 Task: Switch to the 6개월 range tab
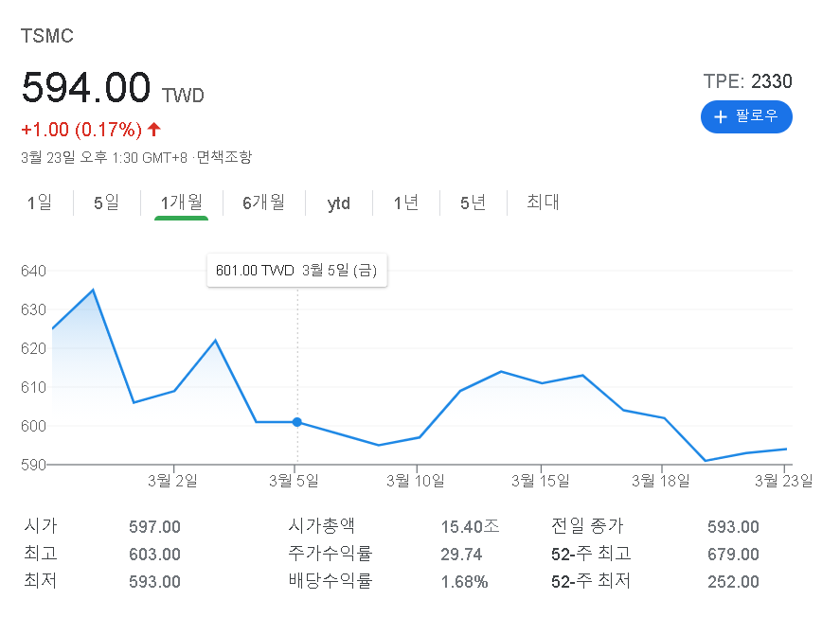tap(263, 203)
